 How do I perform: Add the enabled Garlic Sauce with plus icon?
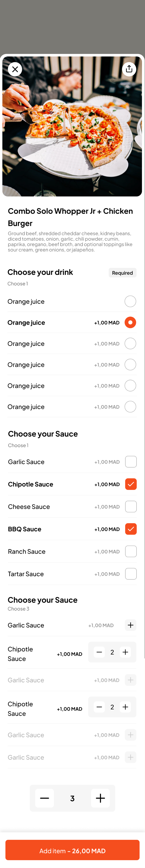[131, 625]
